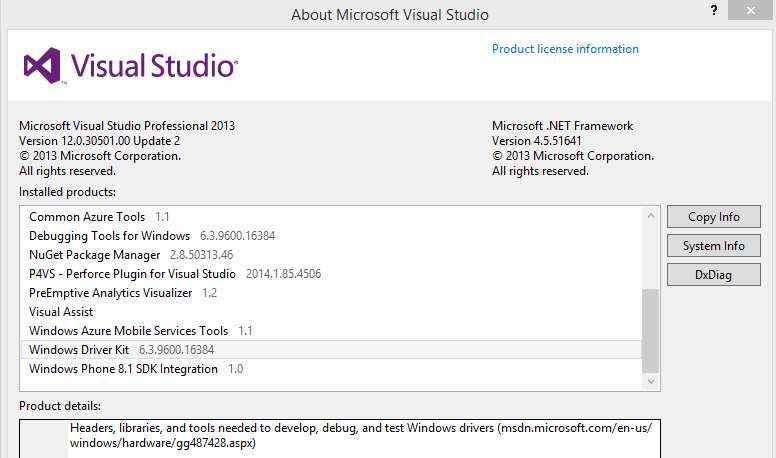Image resolution: width=776 pixels, height=458 pixels.
Task: Select the Windows Driver Kit row
Action: point(331,350)
